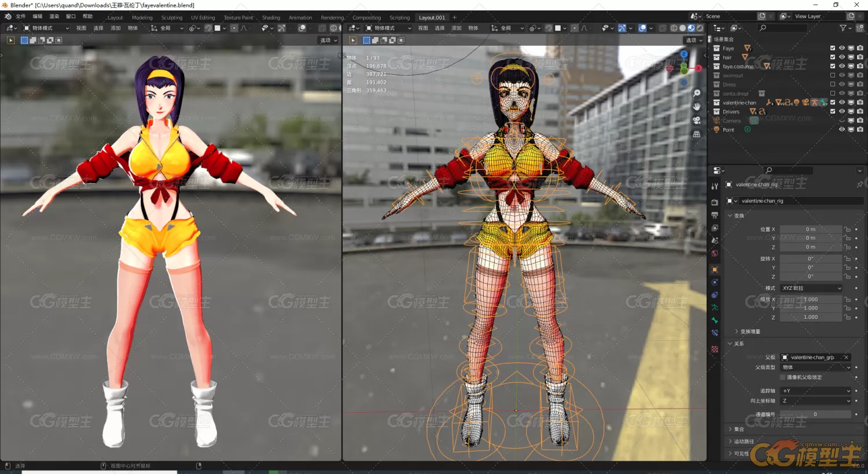
Task: Toggle X-ray in right viewport header
Action: (663, 28)
